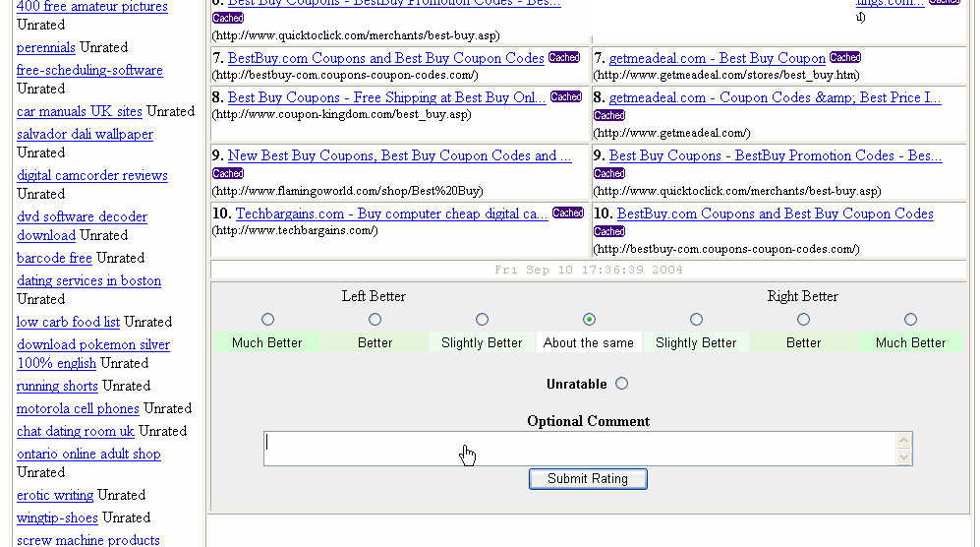Open Cached badge for right result 9
Screen dimensions: 980x547
click(609, 173)
